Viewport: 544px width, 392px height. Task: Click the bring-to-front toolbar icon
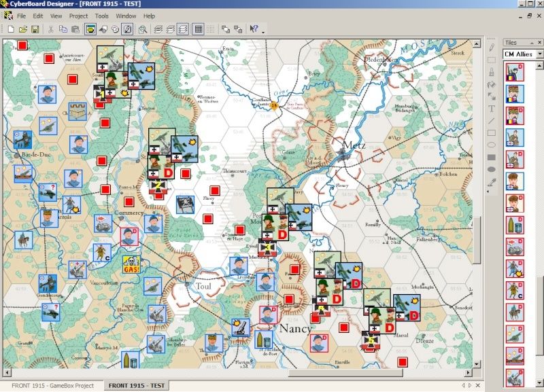[226, 29]
